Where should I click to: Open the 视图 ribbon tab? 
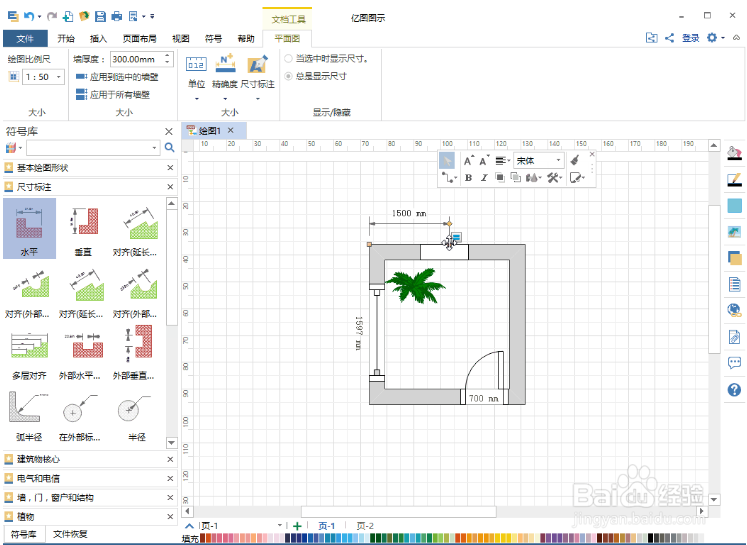(181, 39)
